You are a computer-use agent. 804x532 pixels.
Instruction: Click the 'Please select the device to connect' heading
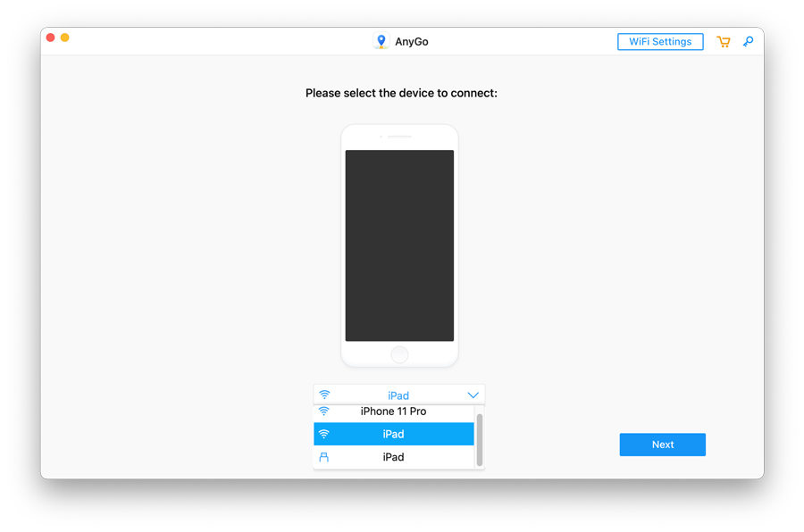pyautogui.click(x=400, y=93)
